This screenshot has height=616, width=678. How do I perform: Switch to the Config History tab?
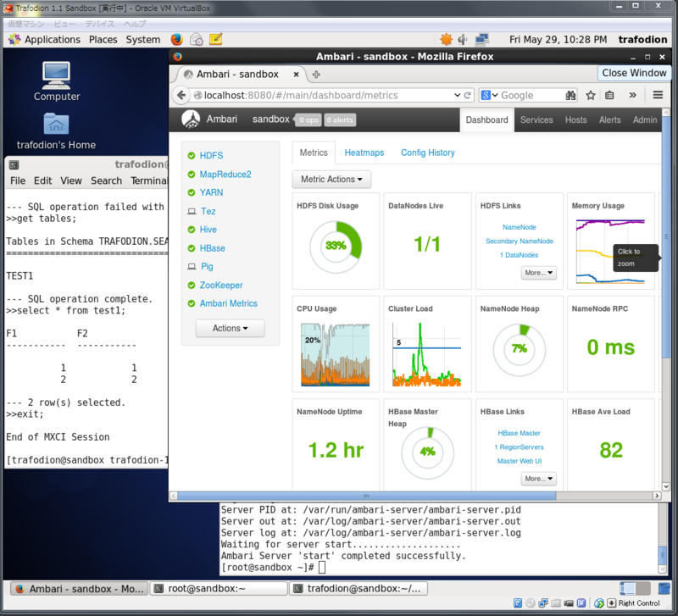point(428,153)
